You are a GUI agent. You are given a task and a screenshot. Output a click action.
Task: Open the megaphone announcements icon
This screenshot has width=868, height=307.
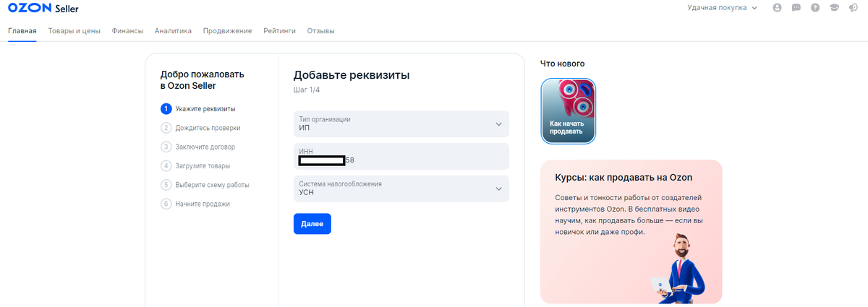pyautogui.click(x=854, y=8)
